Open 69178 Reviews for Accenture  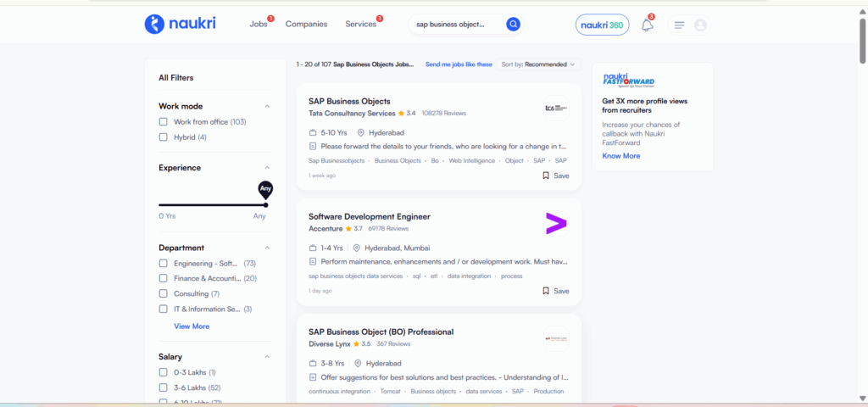click(x=388, y=228)
